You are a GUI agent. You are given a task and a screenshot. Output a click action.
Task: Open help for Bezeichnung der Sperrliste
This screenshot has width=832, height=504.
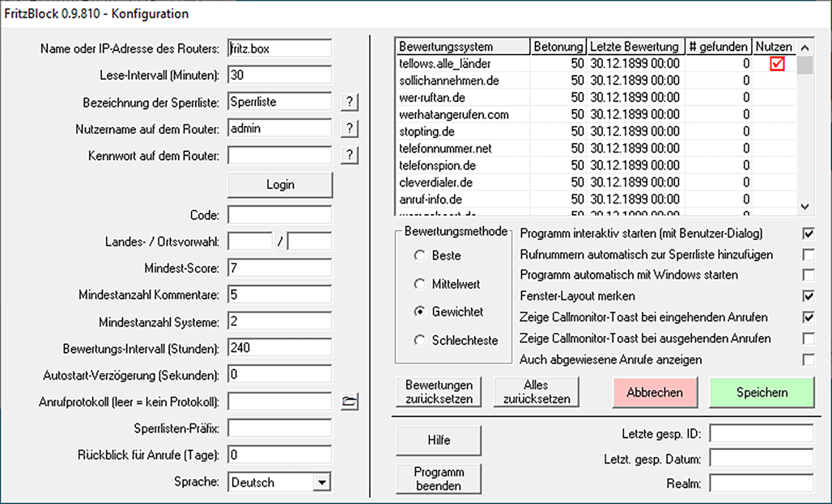[x=349, y=102]
